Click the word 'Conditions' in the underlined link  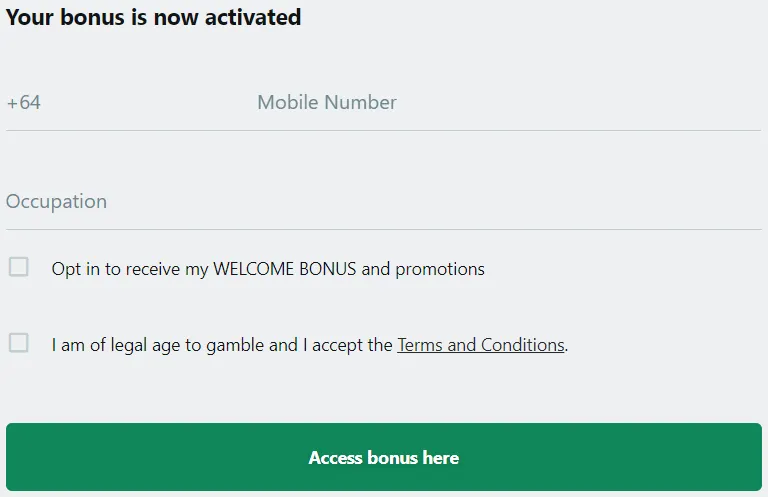pos(522,345)
